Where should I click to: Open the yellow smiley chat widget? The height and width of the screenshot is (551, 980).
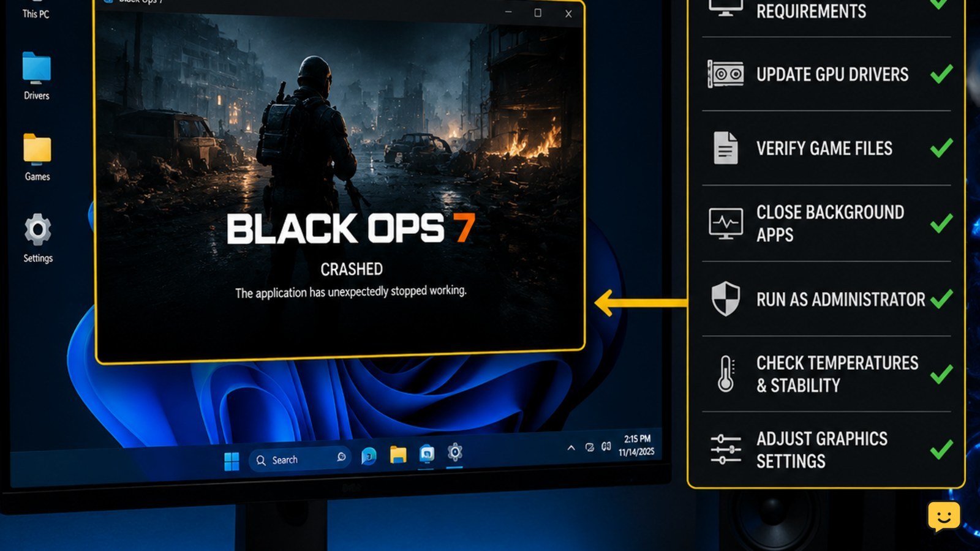(x=944, y=517)
